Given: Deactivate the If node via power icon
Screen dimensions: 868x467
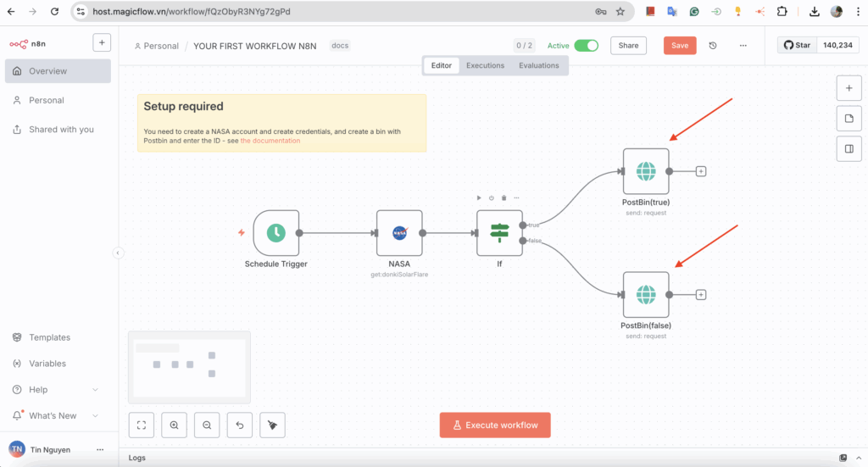Looking at the screenshot, I should click(492, 197).
